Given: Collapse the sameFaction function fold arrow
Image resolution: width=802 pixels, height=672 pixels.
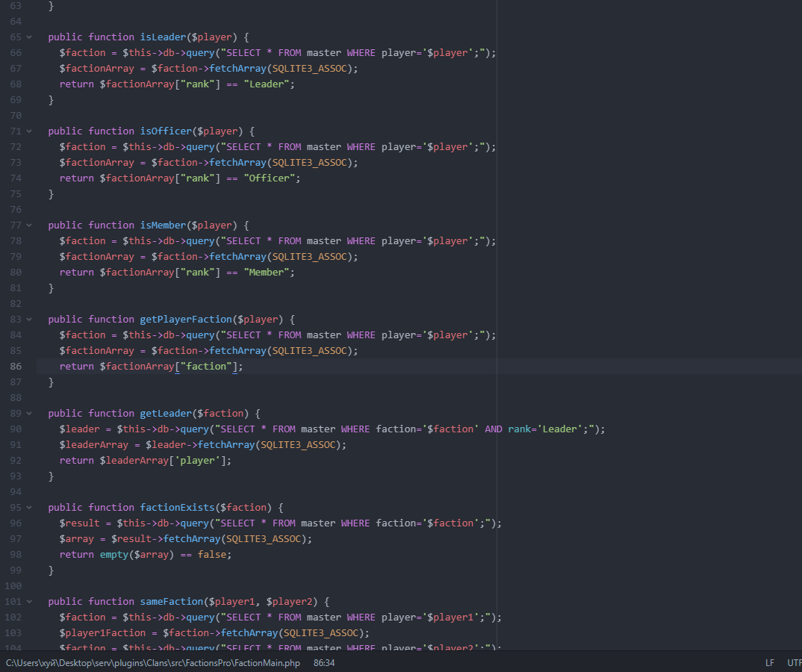Looking at the screenshot, I should (29, 601).
